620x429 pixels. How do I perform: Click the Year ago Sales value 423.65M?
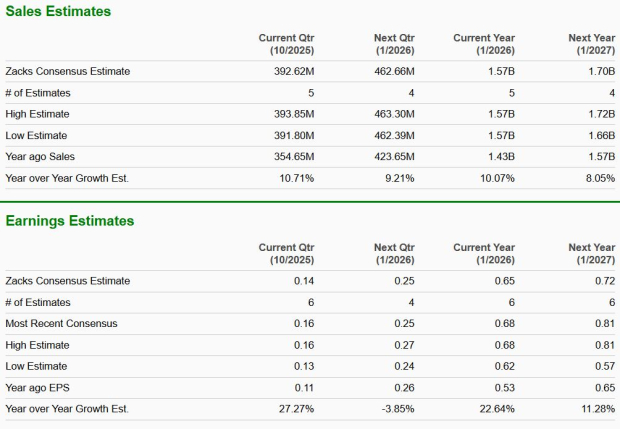pyautogui.click(x=391, y=157)
